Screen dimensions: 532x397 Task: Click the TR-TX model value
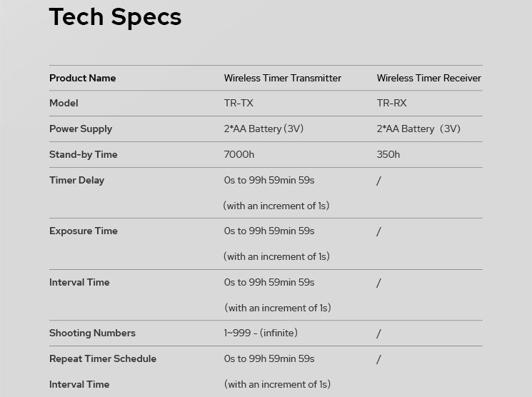239,103
